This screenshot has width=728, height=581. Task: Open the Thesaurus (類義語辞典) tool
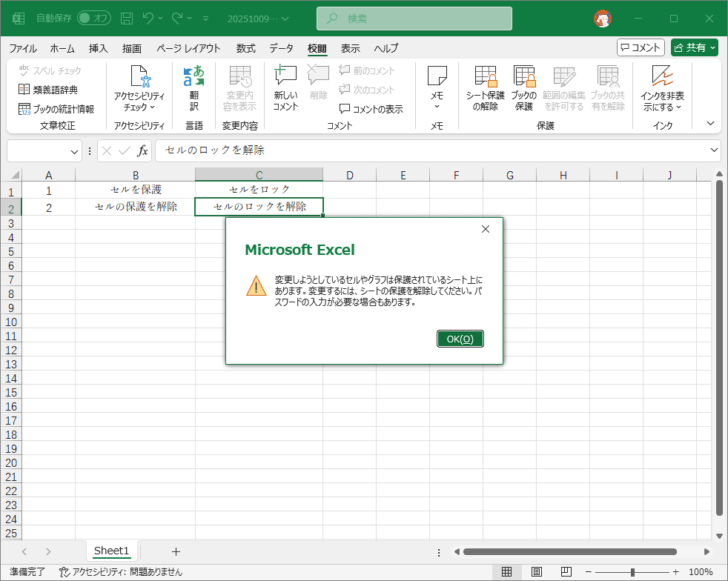[49, 90]
